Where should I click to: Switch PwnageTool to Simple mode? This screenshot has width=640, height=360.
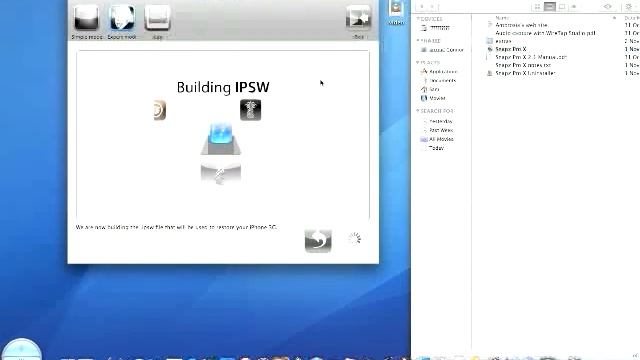(87, 19)
